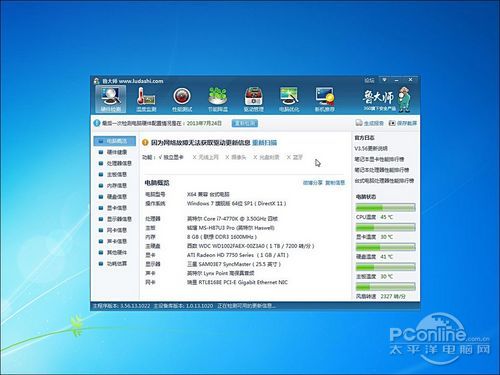Click the Lynx Point sound card text

(x=221, y=273)
